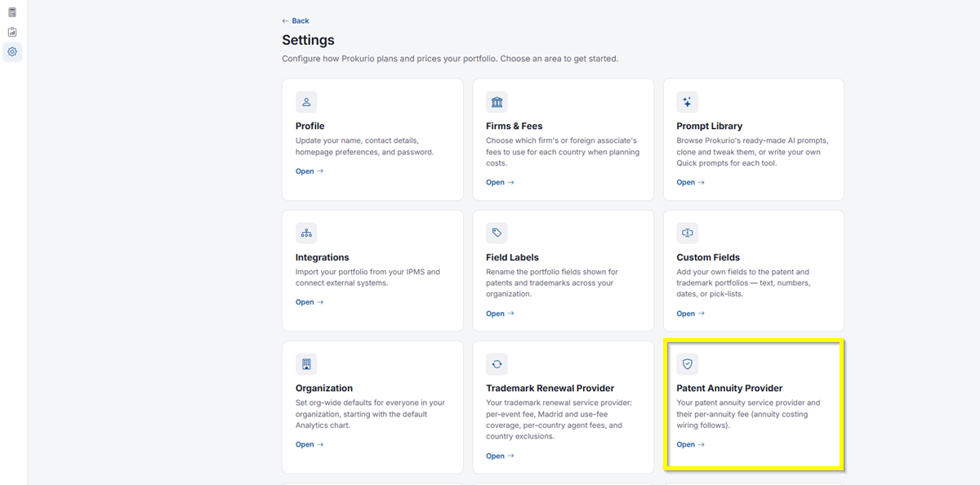Screen dimensions: 980x485
Task: Go back using the Back link
Action: [x=296, y=20]
